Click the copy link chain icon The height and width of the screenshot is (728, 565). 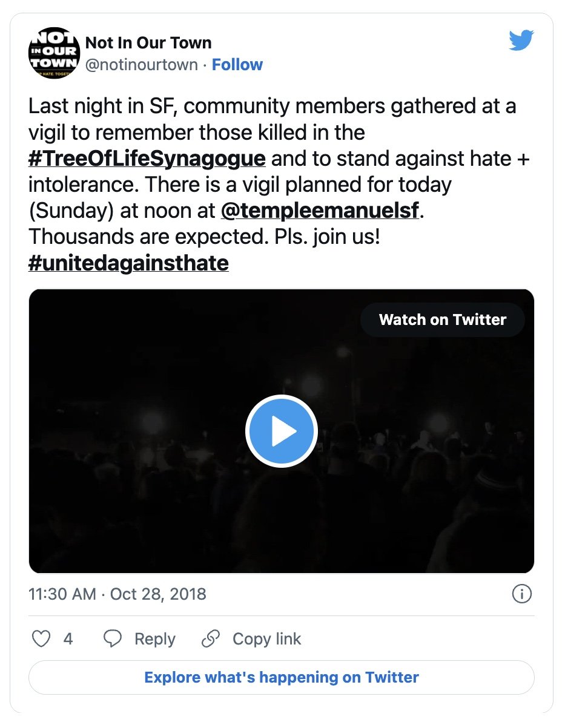click(x=210, y=639)
